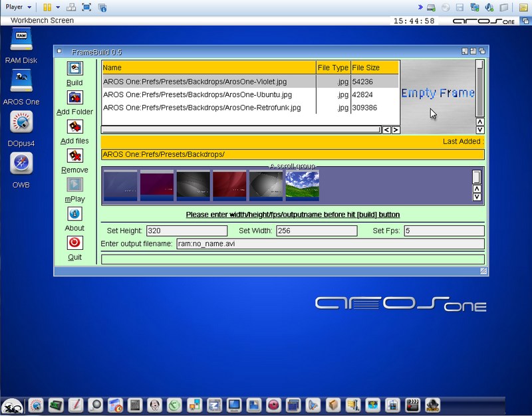This screenshot has width=532, height=416.
Task: Click the Remove icon
Action: pos(74,156)
